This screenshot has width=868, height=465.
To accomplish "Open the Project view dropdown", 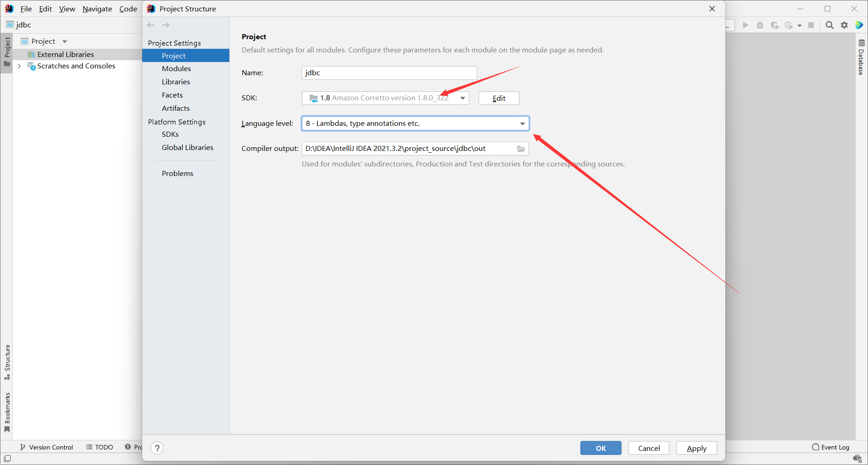I will [65, 41].
